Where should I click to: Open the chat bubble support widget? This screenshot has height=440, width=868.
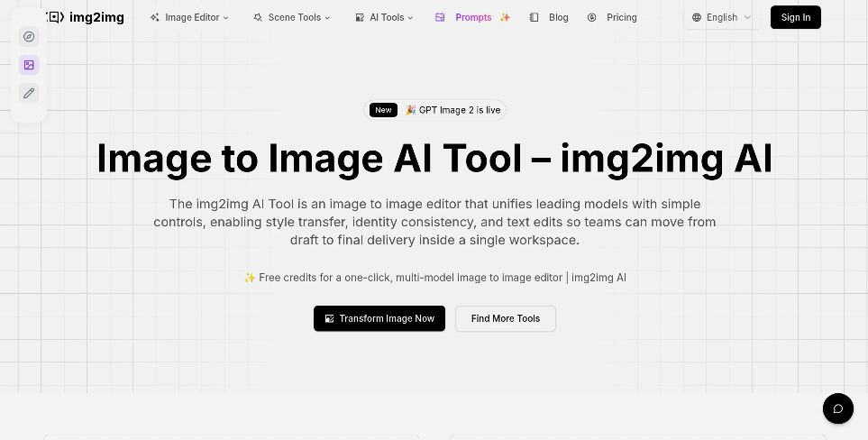837,408
